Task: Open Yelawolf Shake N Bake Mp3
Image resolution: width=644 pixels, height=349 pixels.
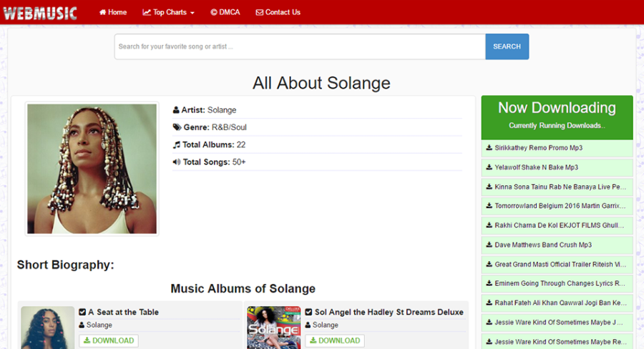Action: (557, 167)
